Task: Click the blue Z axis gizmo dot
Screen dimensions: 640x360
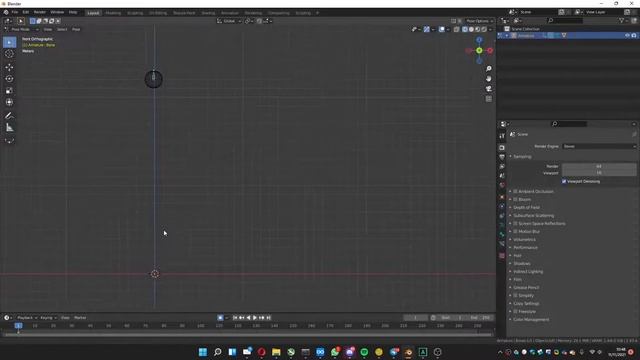Action: click(479, 40)
